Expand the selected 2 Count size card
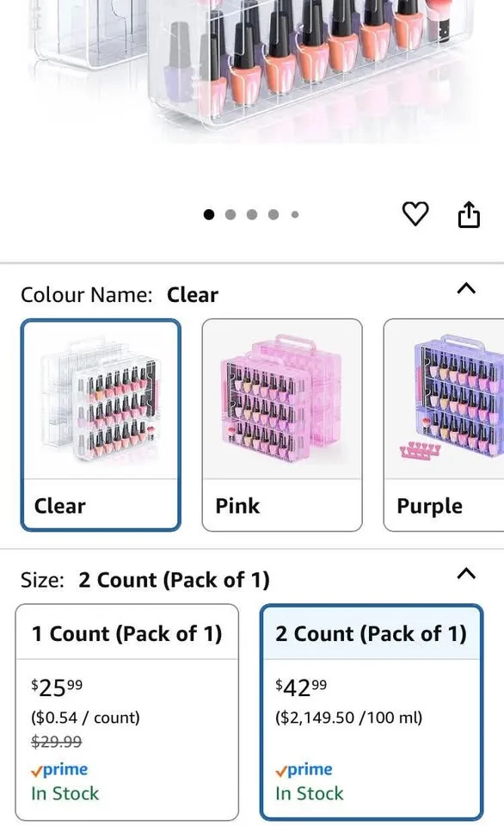The image size is (504, 826). point(372,714)
